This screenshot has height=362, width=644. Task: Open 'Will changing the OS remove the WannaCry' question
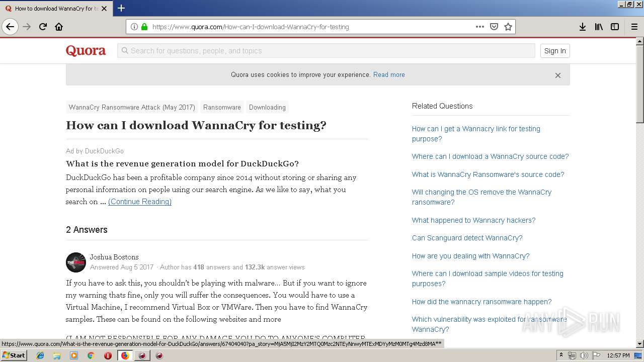point(481,197)
